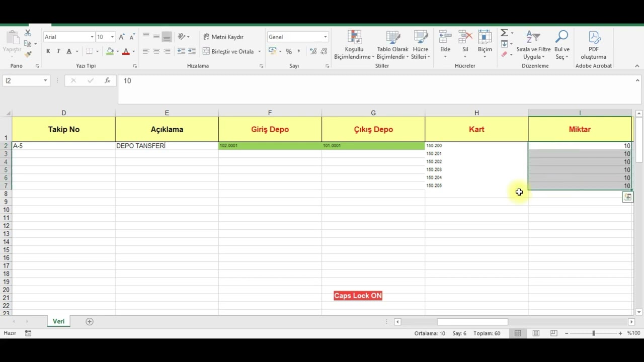This screenshot has width=644, height=362.
Task: Click the zoom slider handle
Action: pos(593,333)
